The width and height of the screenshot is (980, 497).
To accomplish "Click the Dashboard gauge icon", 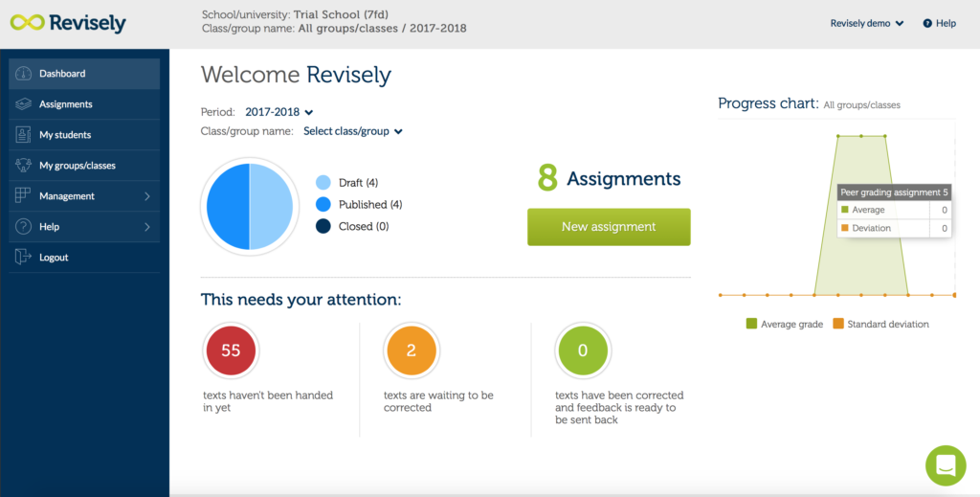I will point(23,74).
